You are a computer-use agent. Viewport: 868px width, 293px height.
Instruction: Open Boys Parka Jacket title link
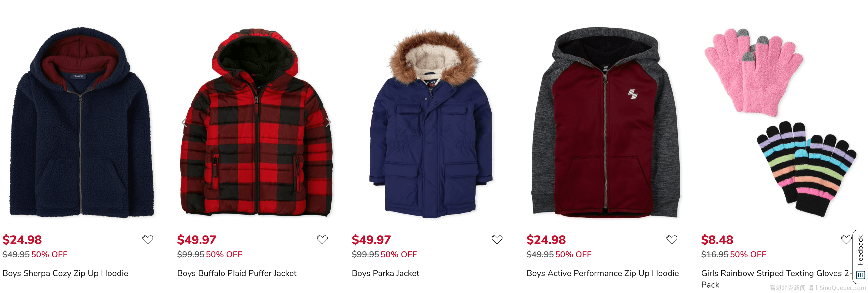tap(385, 273)
